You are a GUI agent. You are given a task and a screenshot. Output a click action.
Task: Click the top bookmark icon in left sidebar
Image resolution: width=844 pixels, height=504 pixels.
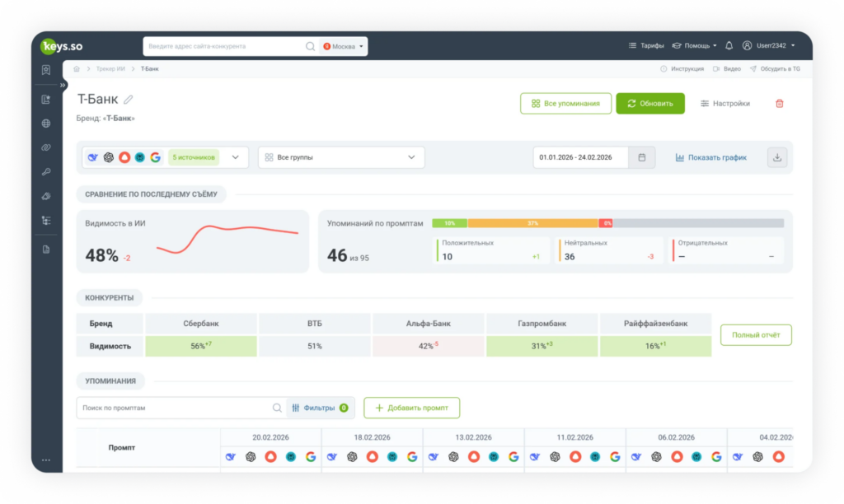coord(46,70)
